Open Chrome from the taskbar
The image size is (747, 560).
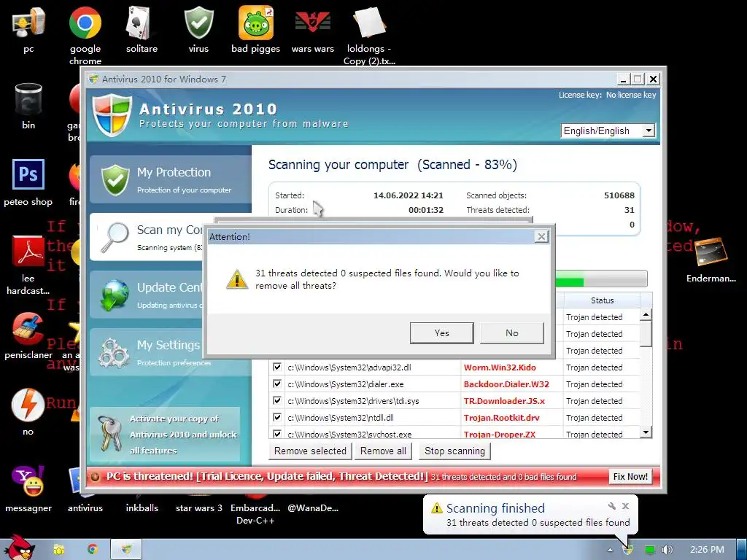(92, 550)
